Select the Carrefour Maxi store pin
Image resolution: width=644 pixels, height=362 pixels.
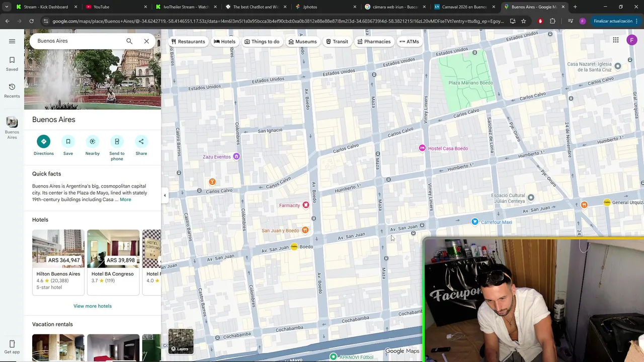tap(475, 222)
